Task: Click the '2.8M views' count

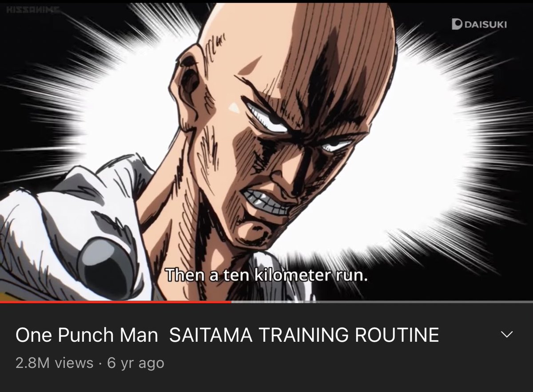Action: (x=54, y=363)
